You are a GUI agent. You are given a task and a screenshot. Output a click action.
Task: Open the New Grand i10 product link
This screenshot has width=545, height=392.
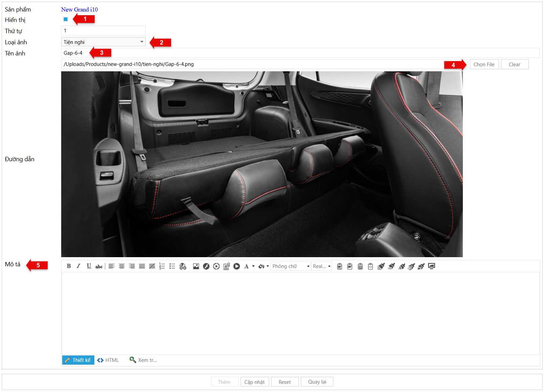point(79,9)
